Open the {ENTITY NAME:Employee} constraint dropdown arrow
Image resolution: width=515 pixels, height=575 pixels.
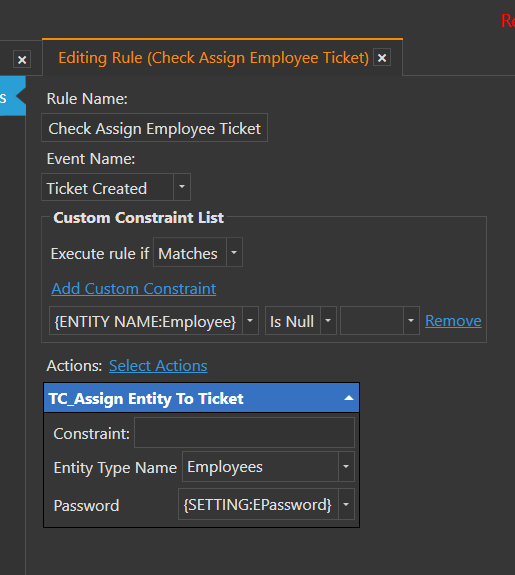[250, 321]
